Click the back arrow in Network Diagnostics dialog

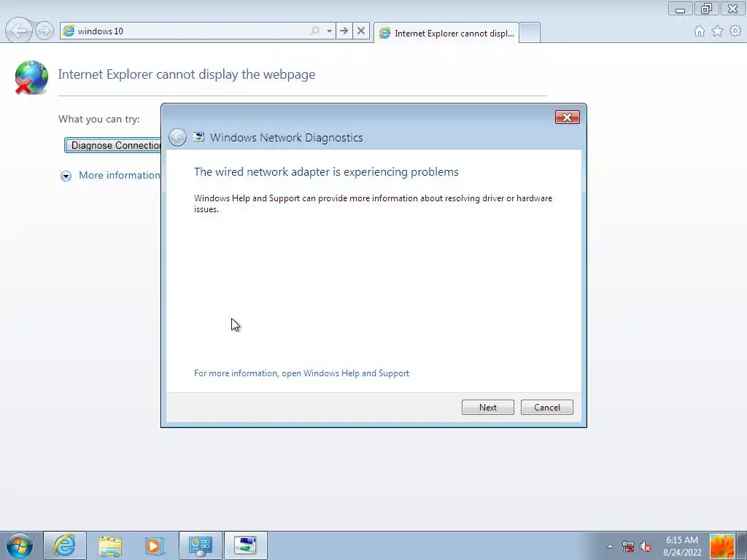click(x=178, y=138)
